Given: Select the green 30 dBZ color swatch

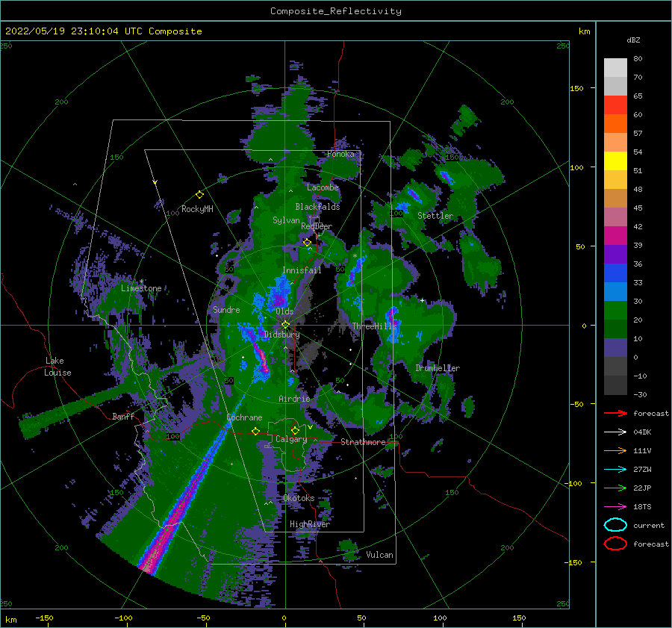Looking at the screenshot, I should (615, 310).
